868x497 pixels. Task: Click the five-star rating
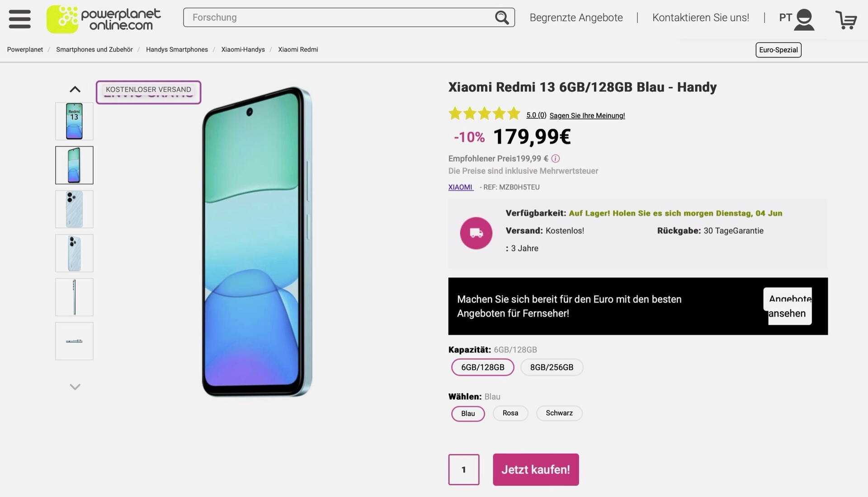click(x=484, y=114)
